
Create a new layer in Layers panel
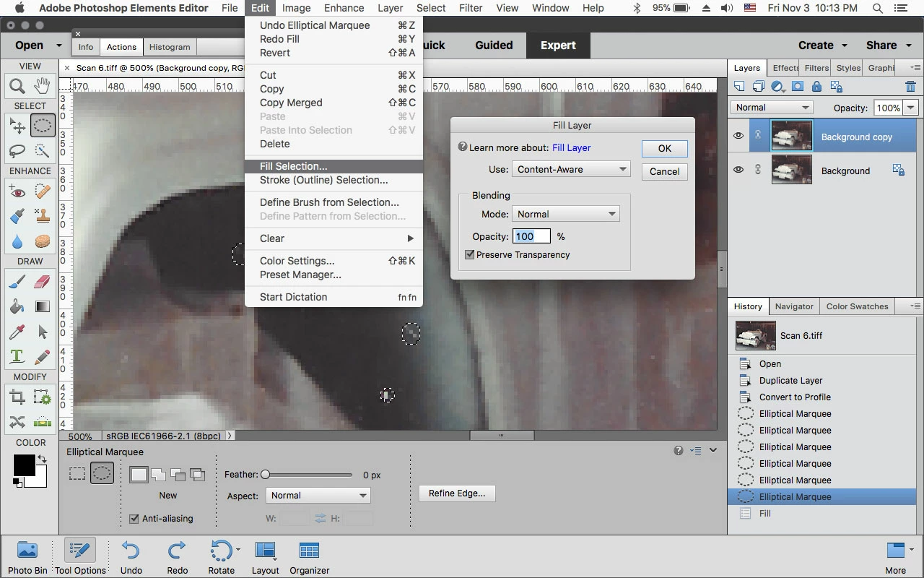pos(739,87)
